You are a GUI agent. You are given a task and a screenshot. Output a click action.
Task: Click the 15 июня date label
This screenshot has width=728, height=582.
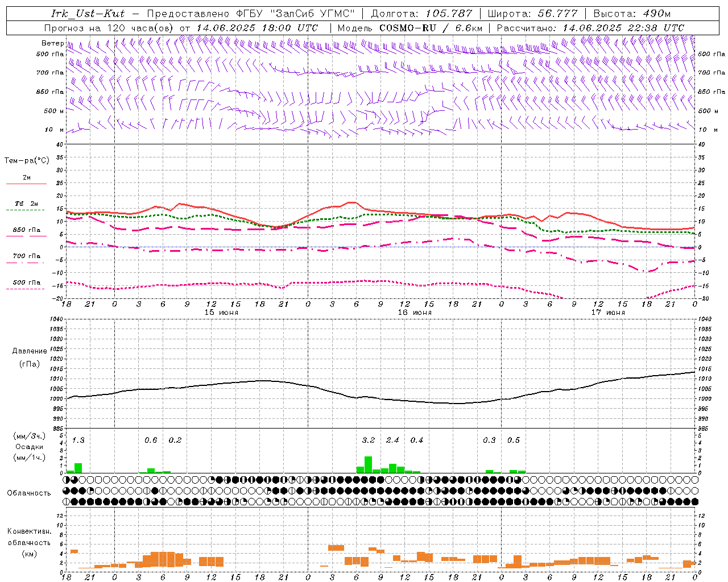[x=221, y=313]
